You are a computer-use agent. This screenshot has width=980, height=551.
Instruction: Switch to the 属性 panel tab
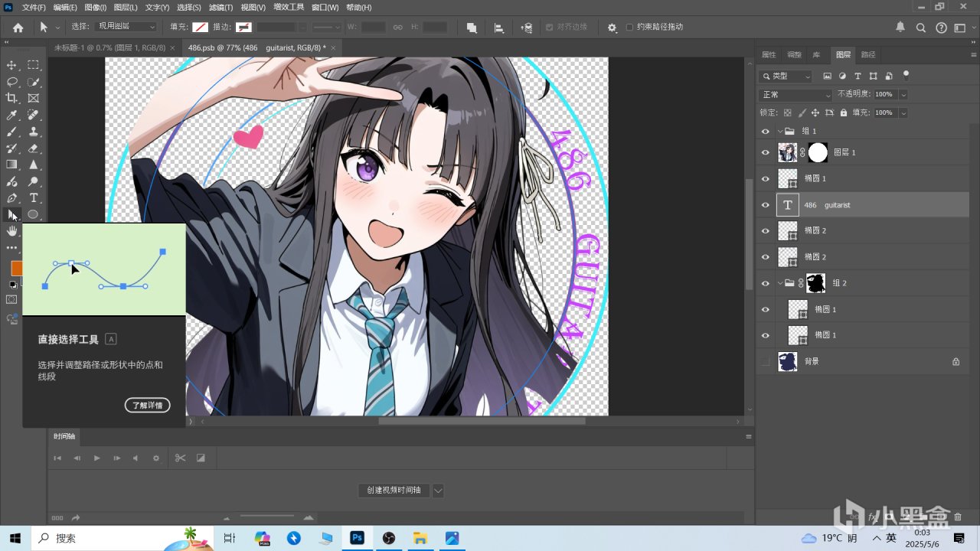coord(769,55)
